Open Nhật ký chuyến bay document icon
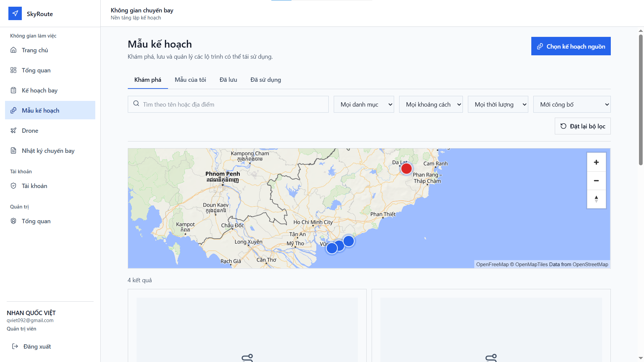This screenshot has width=644, height=362. tap(13, 150)
